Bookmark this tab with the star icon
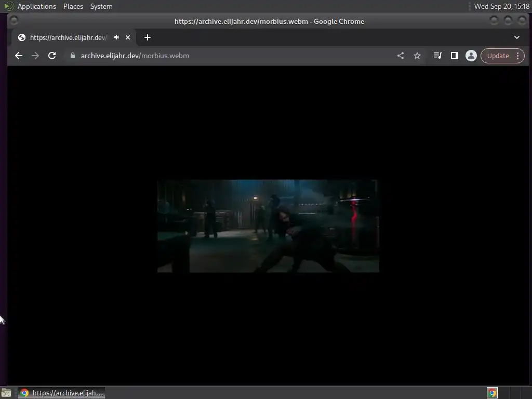 [x=417, y=56]
